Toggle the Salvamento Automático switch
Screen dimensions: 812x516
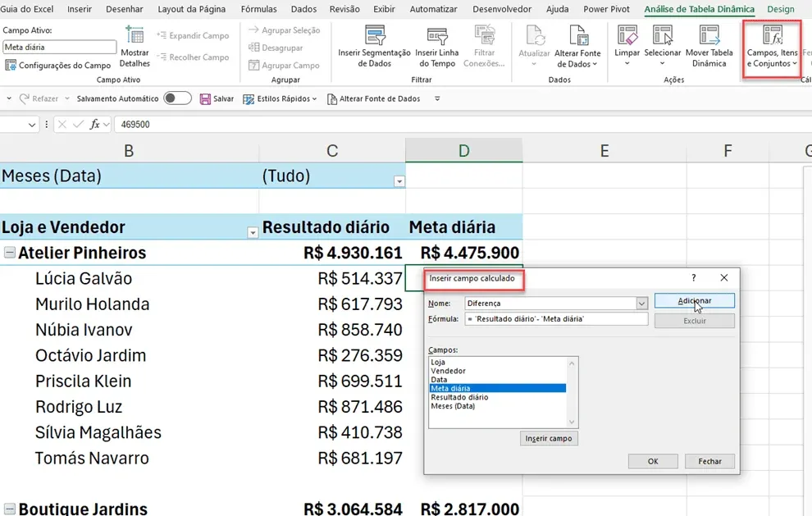(x=178, y=98)
